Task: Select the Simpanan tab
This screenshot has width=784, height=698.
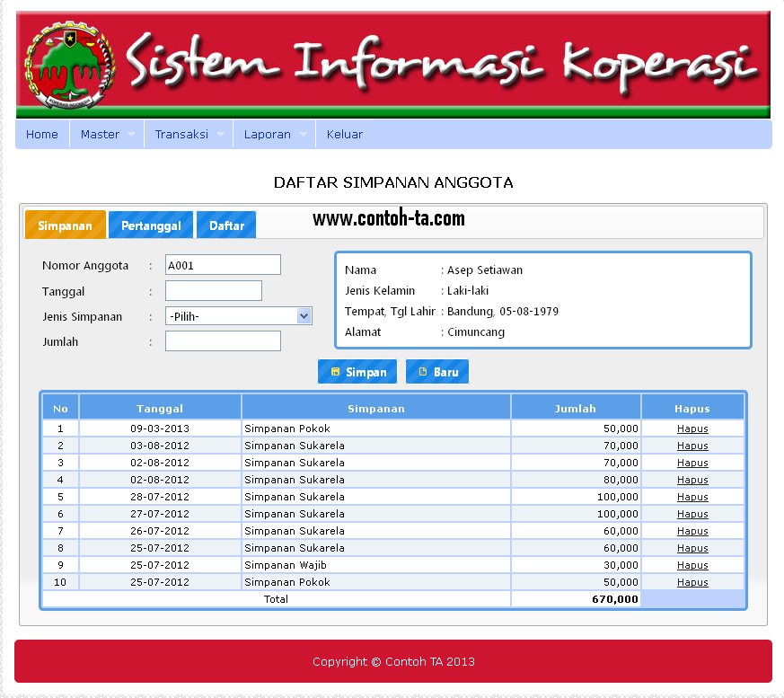Action: pos(64,225)
